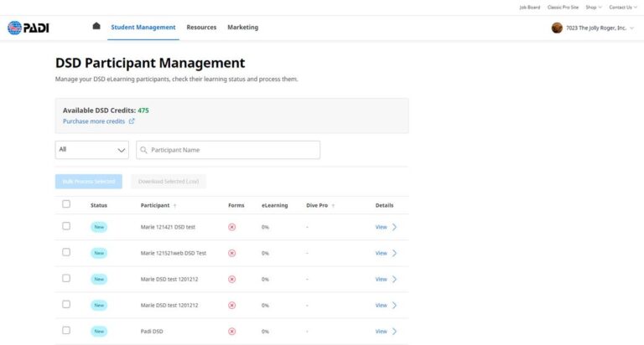Image resolution: width=644 pixels, height=345 pixels.
Task: Open the Resources tab
Action: click(201, 28)
